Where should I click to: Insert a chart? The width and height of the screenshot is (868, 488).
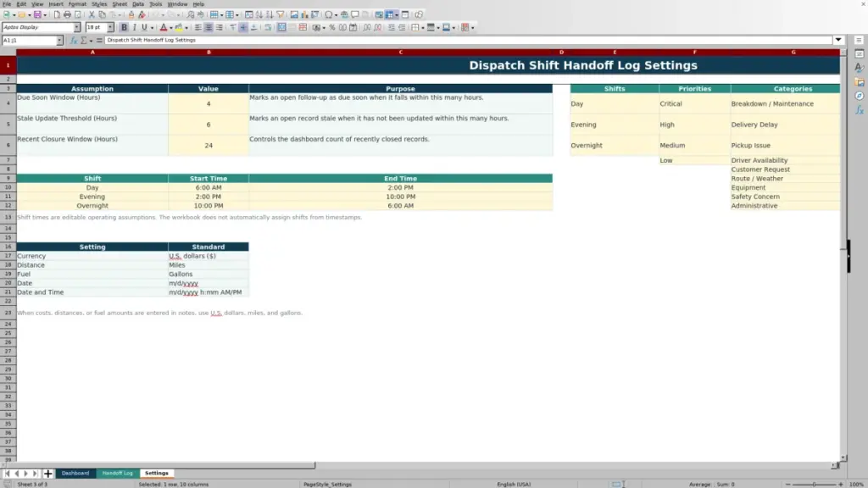coord(304,15)
